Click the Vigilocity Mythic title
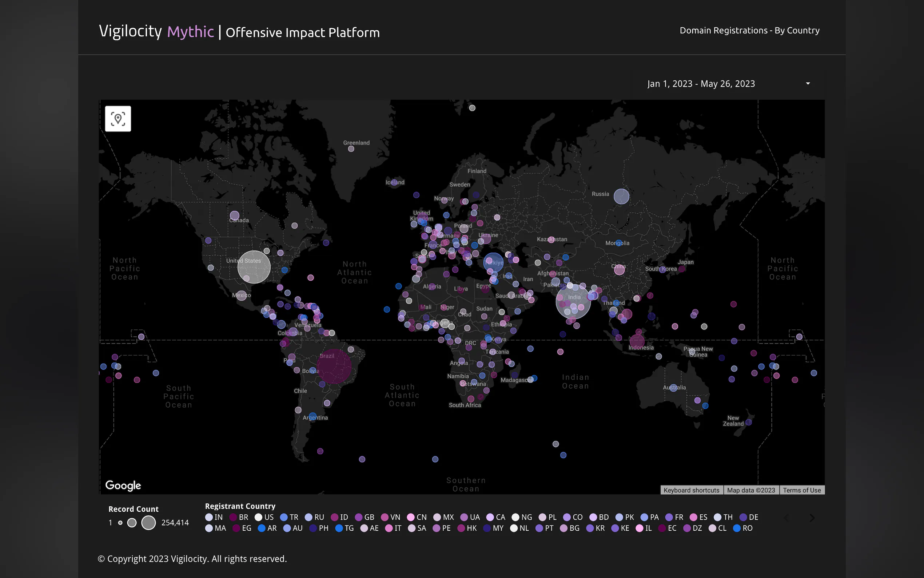Image resolution: width=924 pixels, height=578 pixels. point(156,31)
